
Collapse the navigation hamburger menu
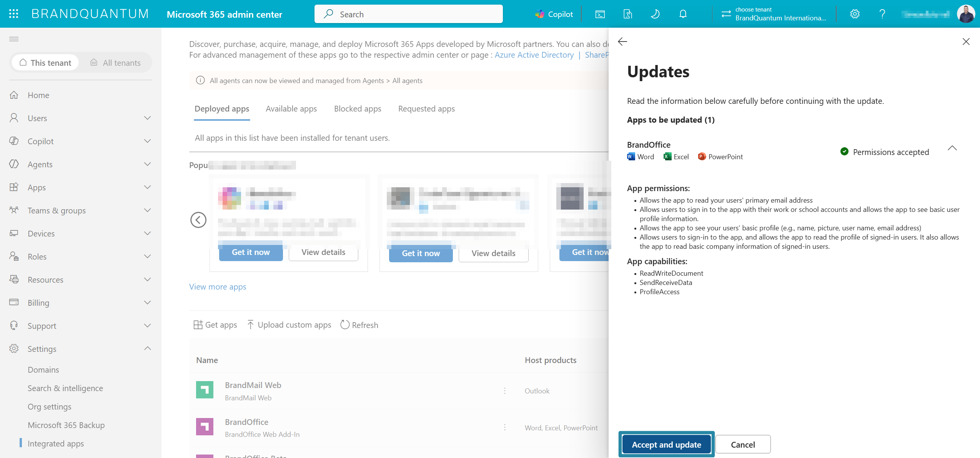[14, 39]
